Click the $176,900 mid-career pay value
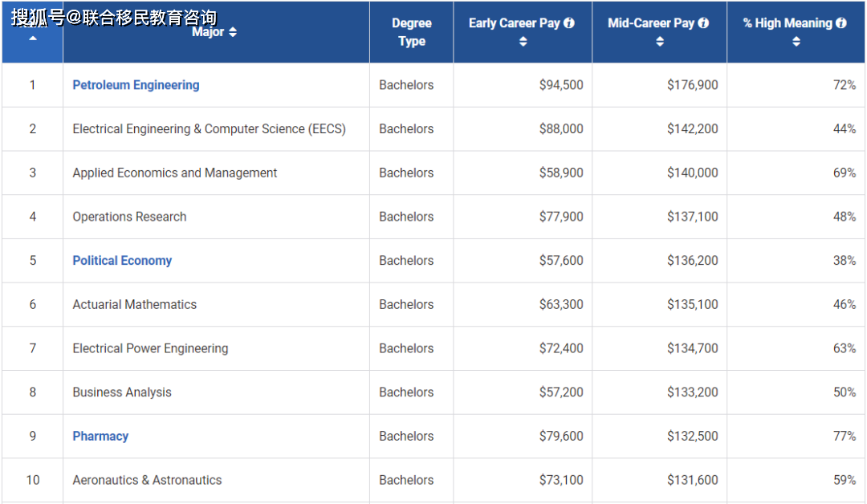Image resolution: width=867 pixels, height=504 pixels. coord(692,85)
